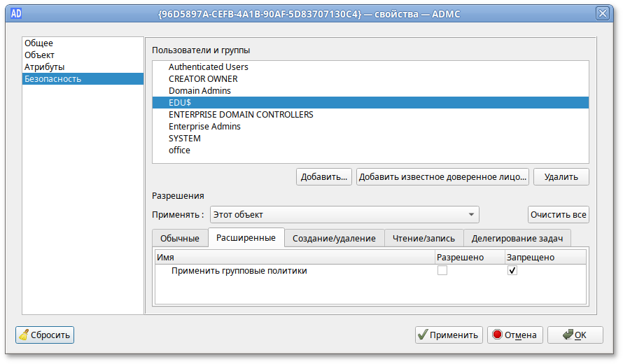This screenshot has width=623, height=364.
Task: Click the Удалить button
Action: pyautogui.click(x=561, y=177)
